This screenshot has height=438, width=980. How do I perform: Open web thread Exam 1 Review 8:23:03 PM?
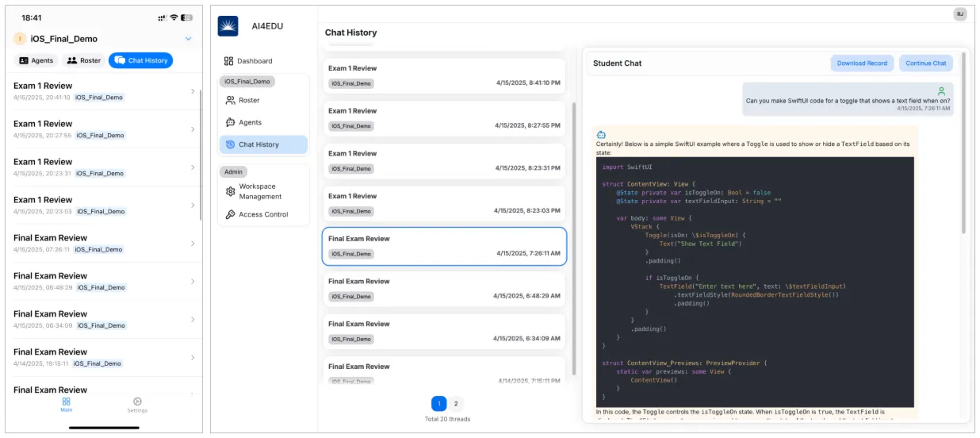(x=444, y=204)
